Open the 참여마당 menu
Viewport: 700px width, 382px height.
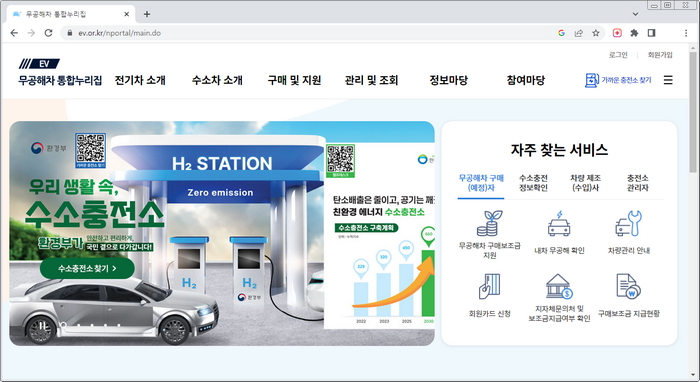pyautogui.click(x=526, y=80)
